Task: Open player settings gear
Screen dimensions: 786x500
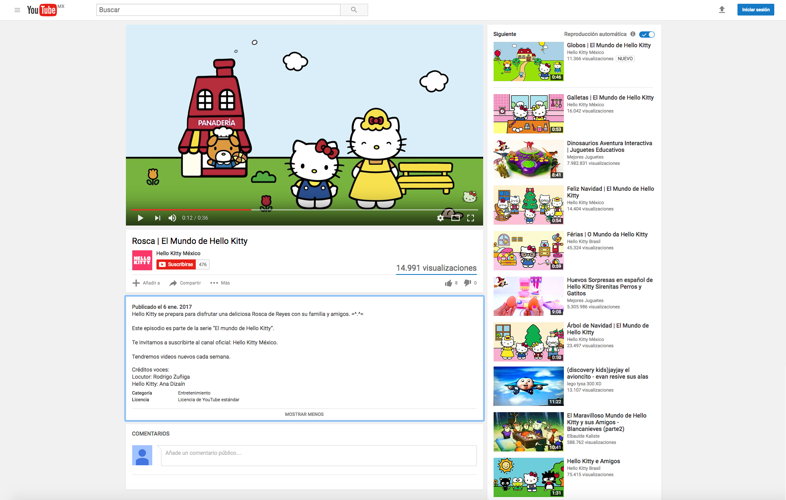Action: pyautogui.click(x=440, y=218)
